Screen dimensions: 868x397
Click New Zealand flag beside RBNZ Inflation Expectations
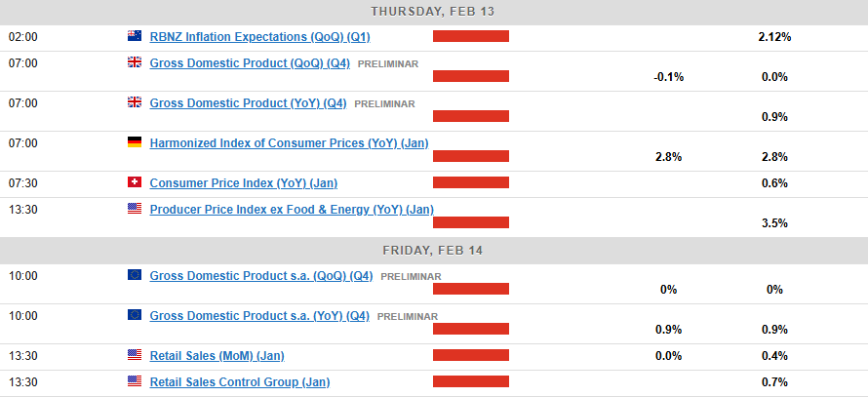click(135, 36)
